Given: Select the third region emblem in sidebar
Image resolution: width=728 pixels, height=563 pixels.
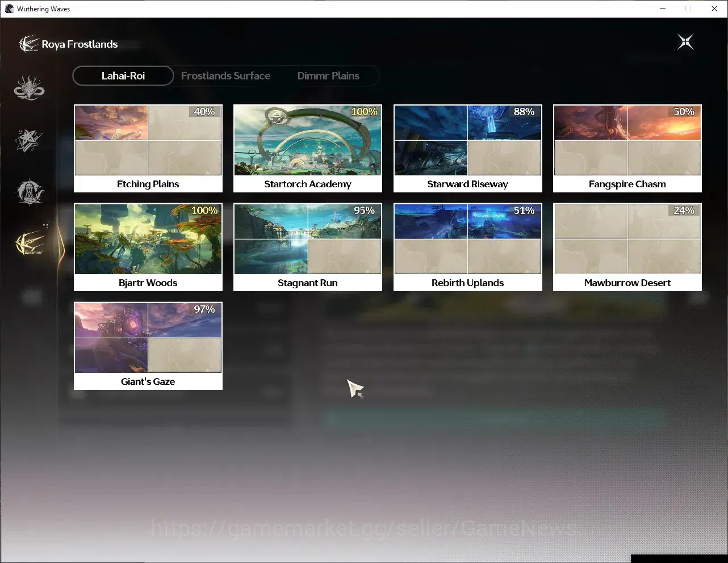Looking at the screenshot, I should 29,192.
